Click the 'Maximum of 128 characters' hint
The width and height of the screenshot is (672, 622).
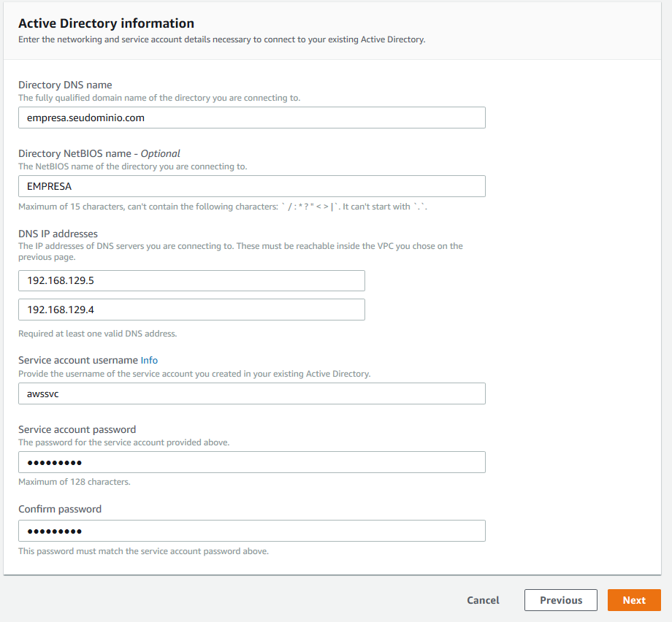tap(75, 482)
